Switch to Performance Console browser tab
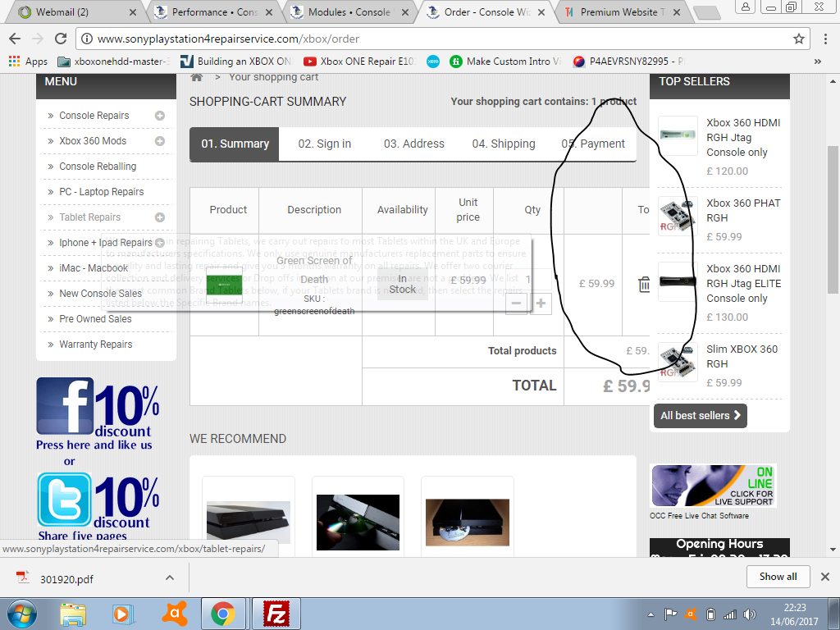The width and height of the screenshot is (840, 630). (212, 11)
